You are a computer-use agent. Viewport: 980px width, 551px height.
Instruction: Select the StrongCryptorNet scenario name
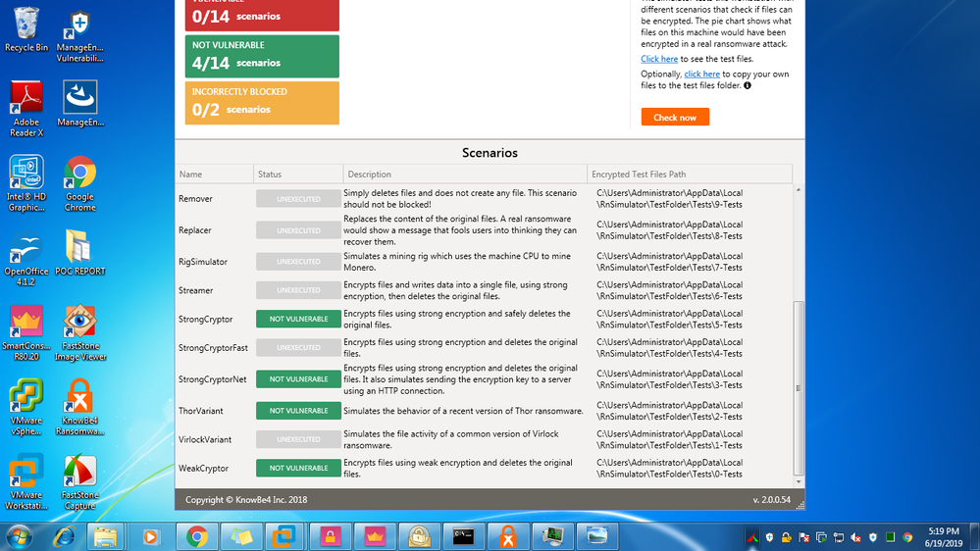(213, 379)
